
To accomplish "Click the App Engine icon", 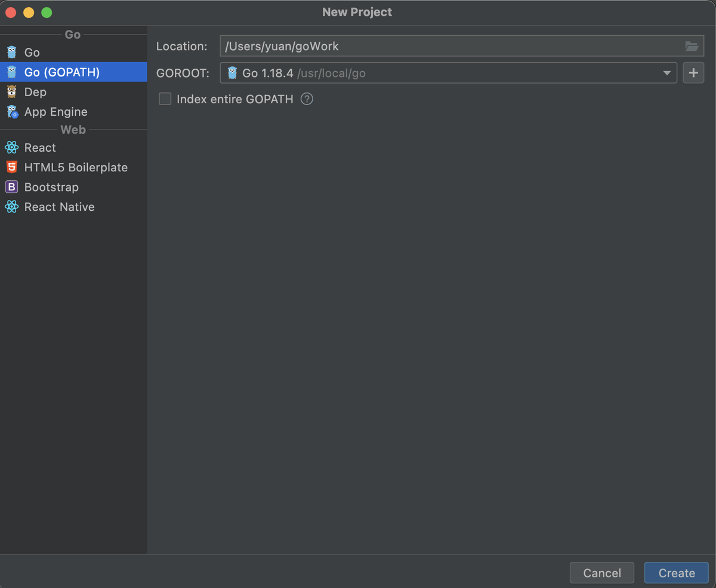I will [x=12, y=112].
